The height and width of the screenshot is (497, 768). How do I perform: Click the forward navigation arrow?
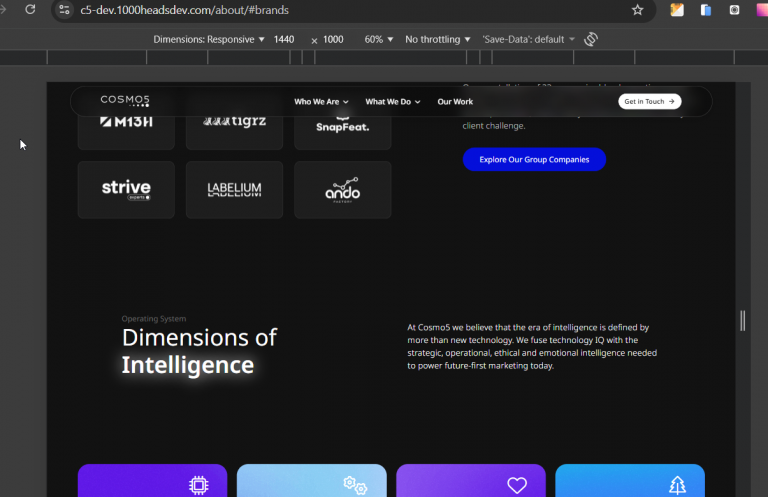coord(3,9)
